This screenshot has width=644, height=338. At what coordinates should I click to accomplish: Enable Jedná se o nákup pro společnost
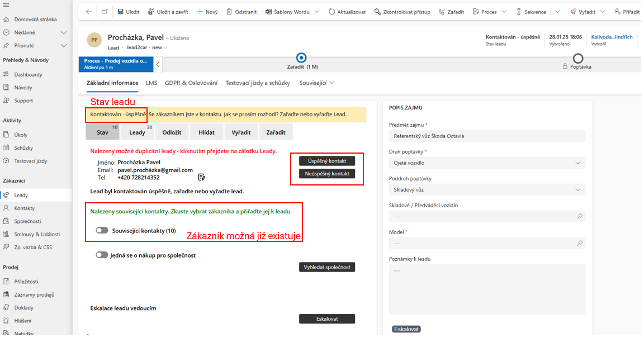(x=102, y=255)
